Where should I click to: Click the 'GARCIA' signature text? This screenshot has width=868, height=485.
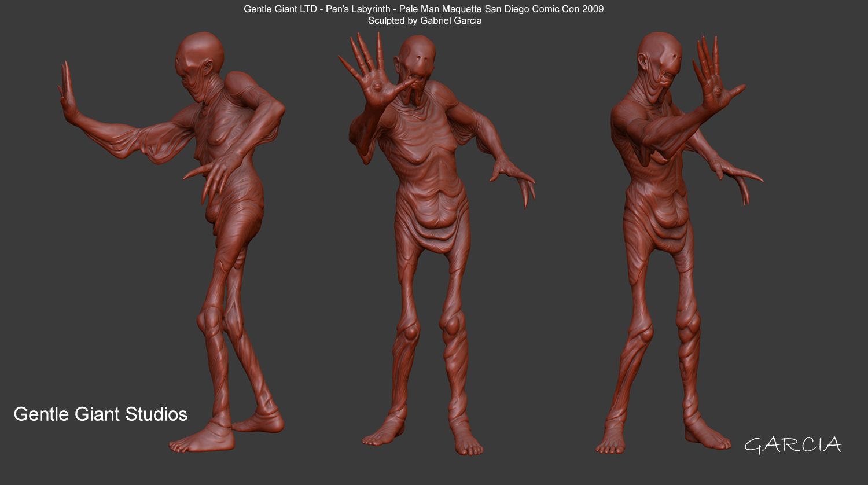(792, 445)
